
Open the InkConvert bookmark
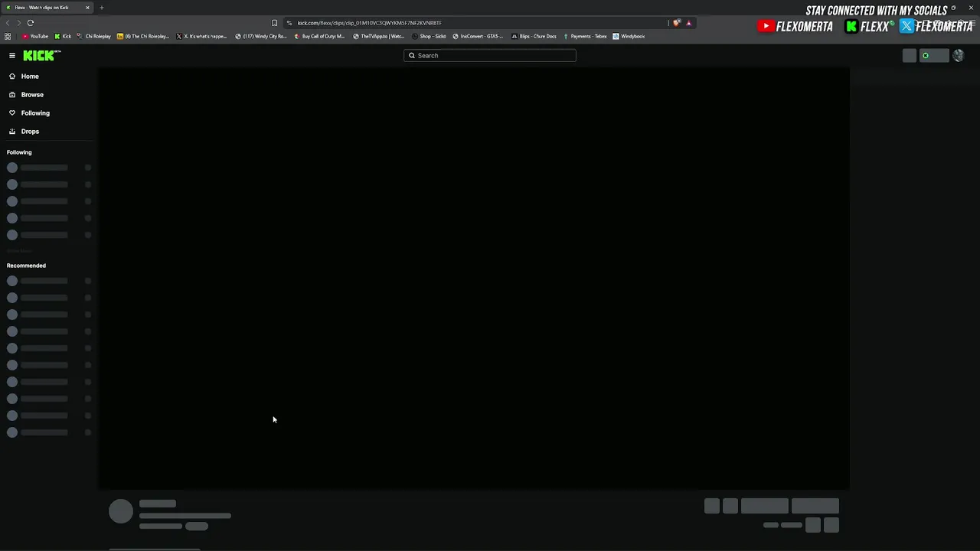click(478, 36)
